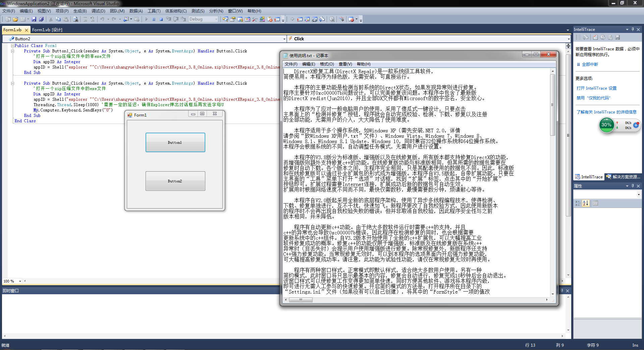Toggle auto-hide pin on Immediate window
This screenshot has width=644, height=350.
[x=562, y=291]
